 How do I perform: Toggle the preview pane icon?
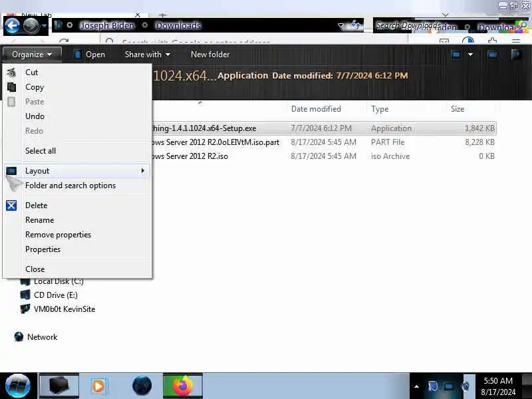pyautogui.click(x=492, y=55)
